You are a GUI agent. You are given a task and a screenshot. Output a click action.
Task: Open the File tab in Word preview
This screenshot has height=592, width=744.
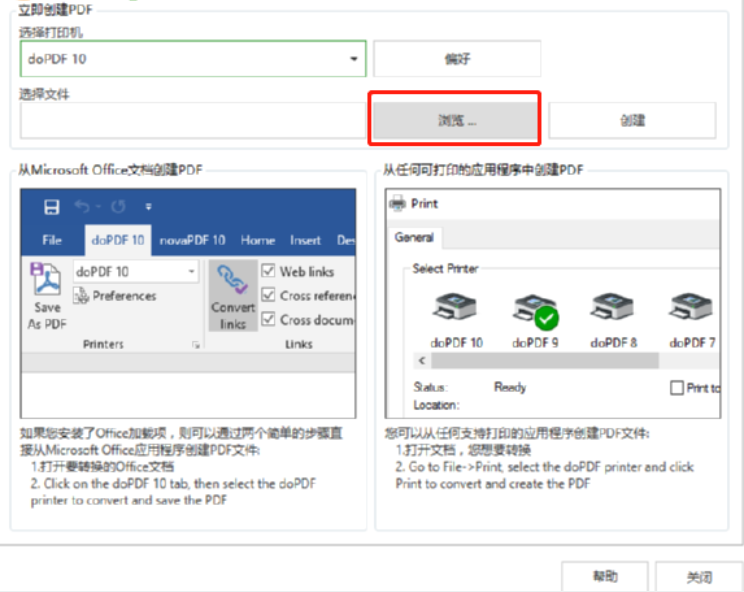[52, 240]
